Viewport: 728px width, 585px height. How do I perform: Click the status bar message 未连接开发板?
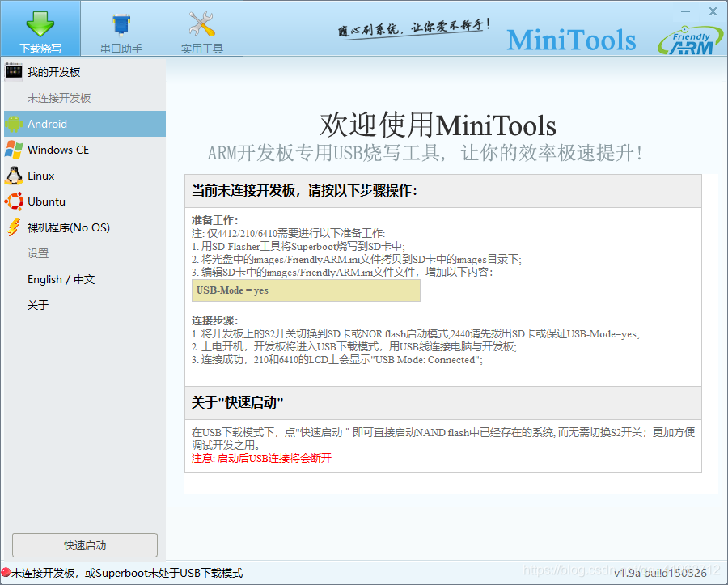(127, 573)
